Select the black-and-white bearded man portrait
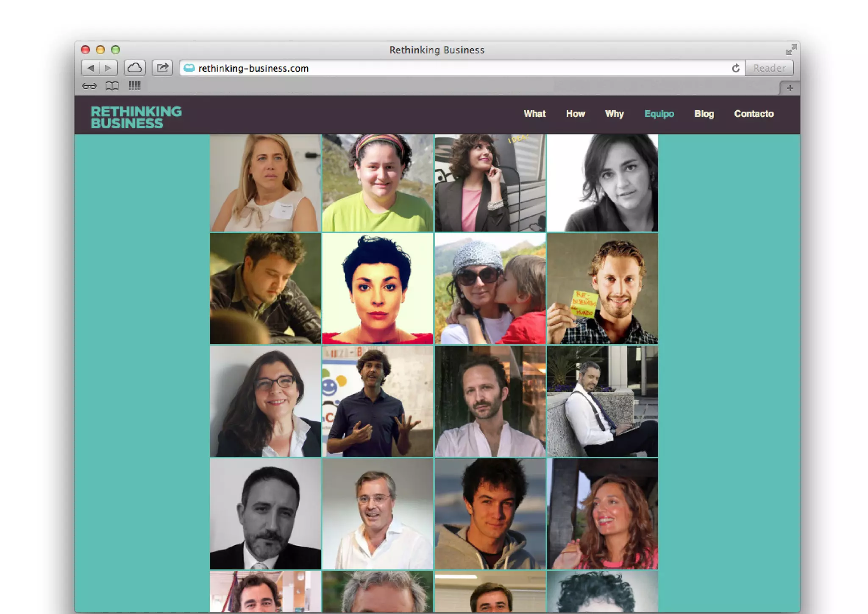The image size is (868, 614). click(x=265, y=514)
